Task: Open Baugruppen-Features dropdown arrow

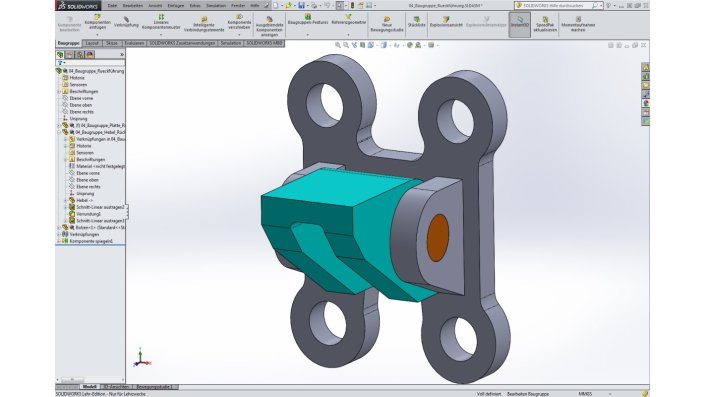Action: point(308,35)
